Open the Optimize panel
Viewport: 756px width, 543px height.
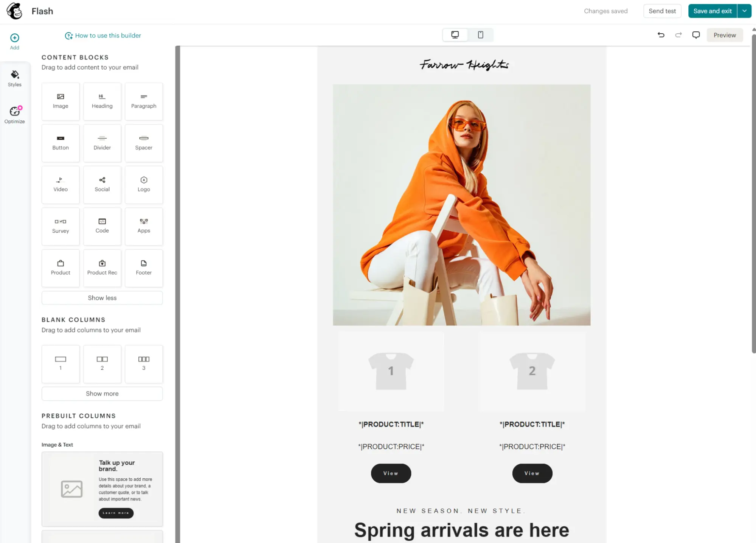(14, 115)
